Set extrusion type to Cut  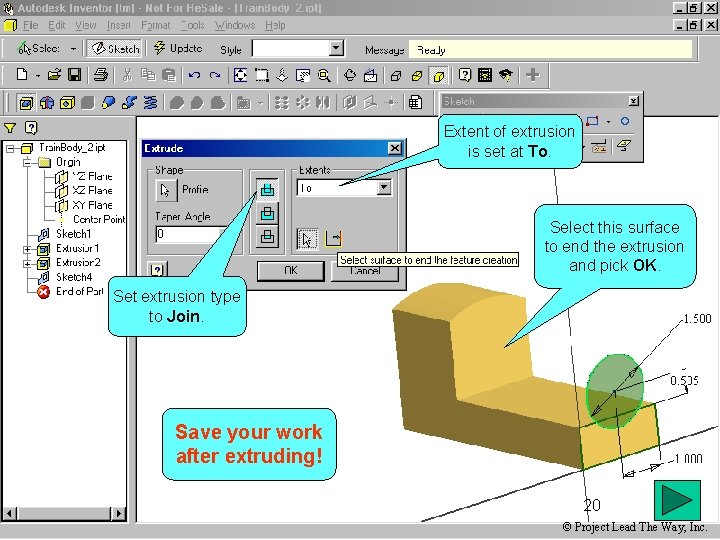[x=267, y=214]
